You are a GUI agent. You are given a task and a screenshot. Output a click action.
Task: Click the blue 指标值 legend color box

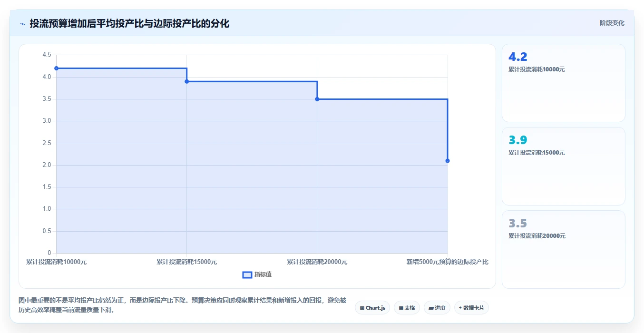pyautogui.click(x=247, y=274)
